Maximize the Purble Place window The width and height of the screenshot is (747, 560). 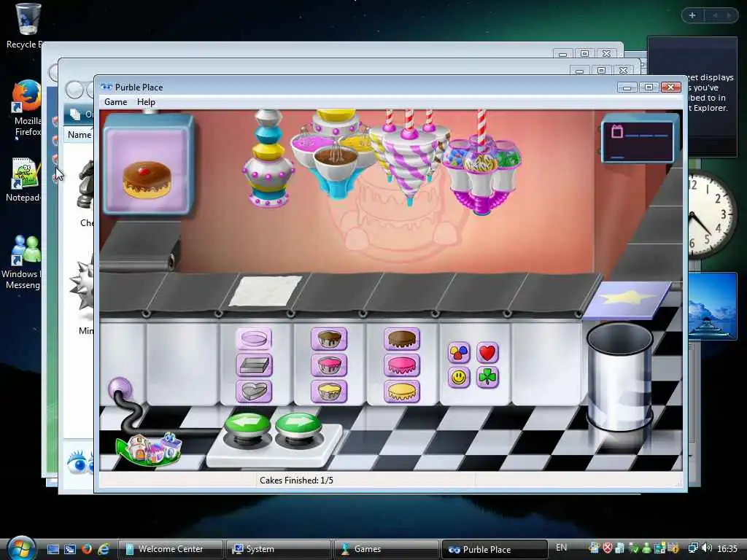[649, 87]
